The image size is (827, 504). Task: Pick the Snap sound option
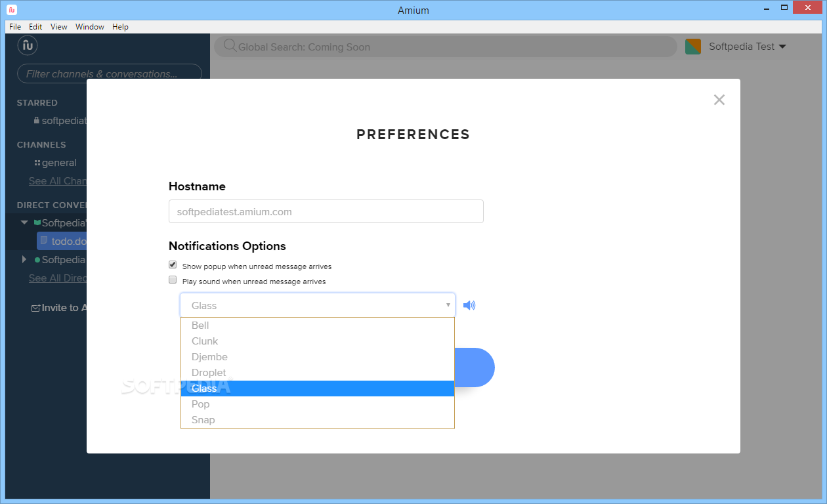(x=318, y=420)
